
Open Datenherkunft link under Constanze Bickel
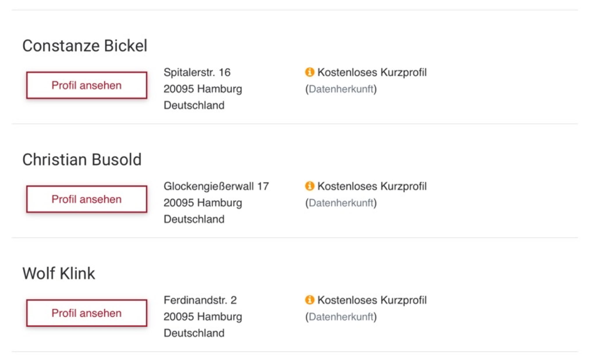pos(341,89)
